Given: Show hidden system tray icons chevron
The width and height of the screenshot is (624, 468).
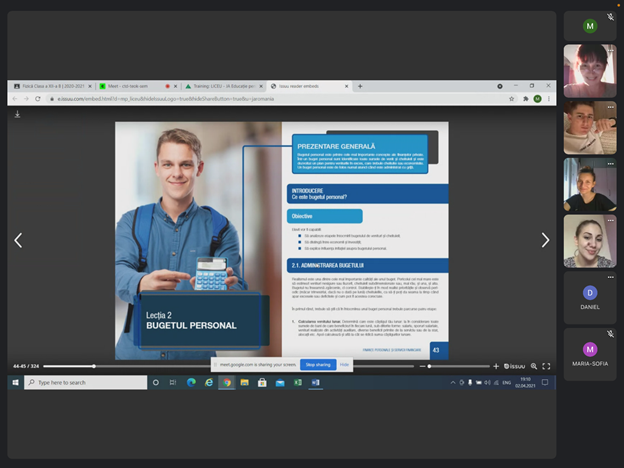Looking at the screenshot, I should coord(452,382).
